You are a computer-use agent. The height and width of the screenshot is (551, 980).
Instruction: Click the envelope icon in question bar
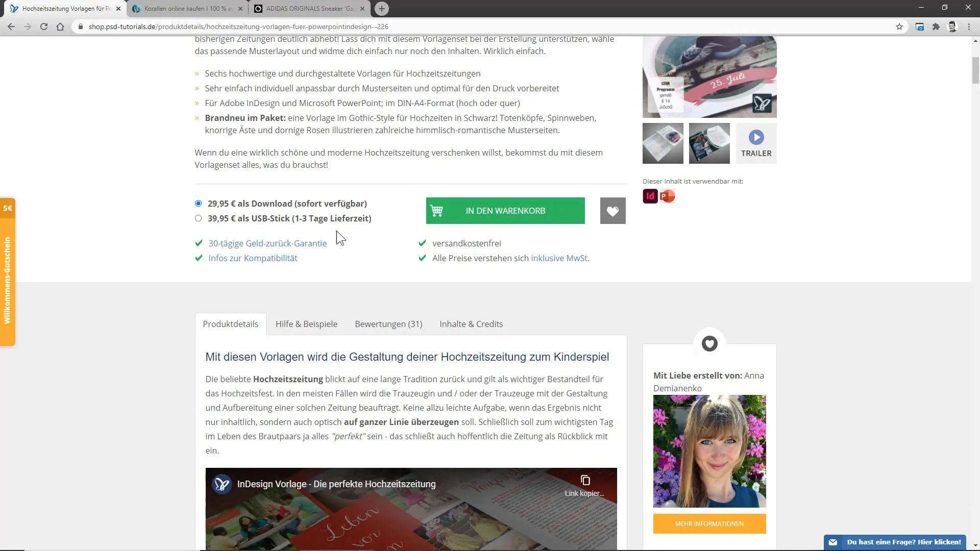(x=833, y=542)
